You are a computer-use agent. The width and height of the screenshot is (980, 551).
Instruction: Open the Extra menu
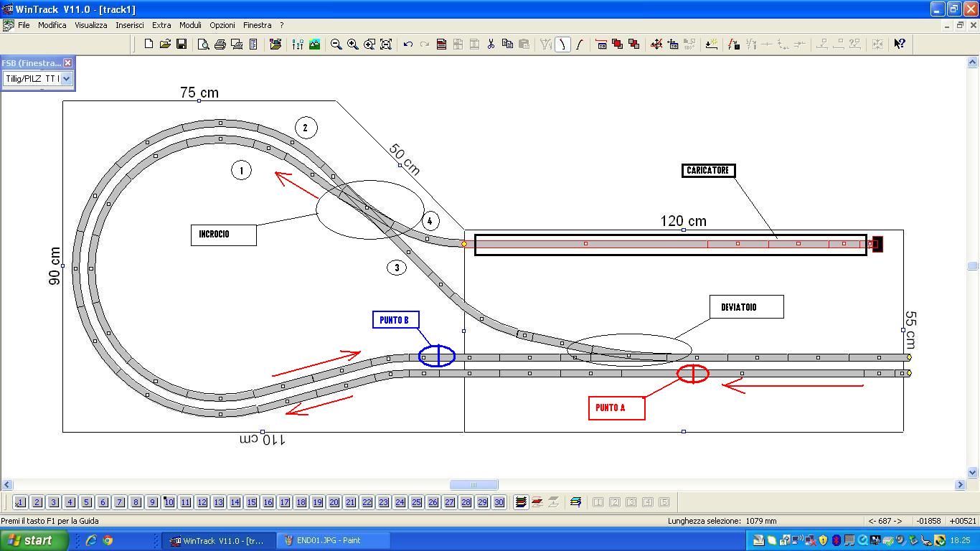[x=161, y=25]
